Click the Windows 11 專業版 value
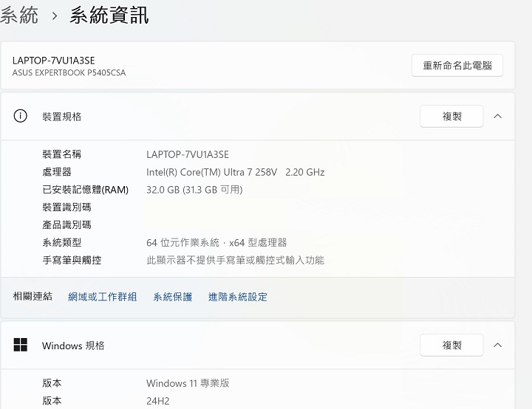Viewport: 532px width, 409px height. coord(188,383)
